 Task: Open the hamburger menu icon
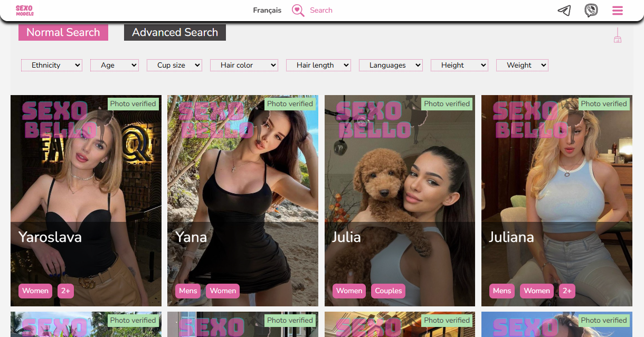tap(618, 10)
